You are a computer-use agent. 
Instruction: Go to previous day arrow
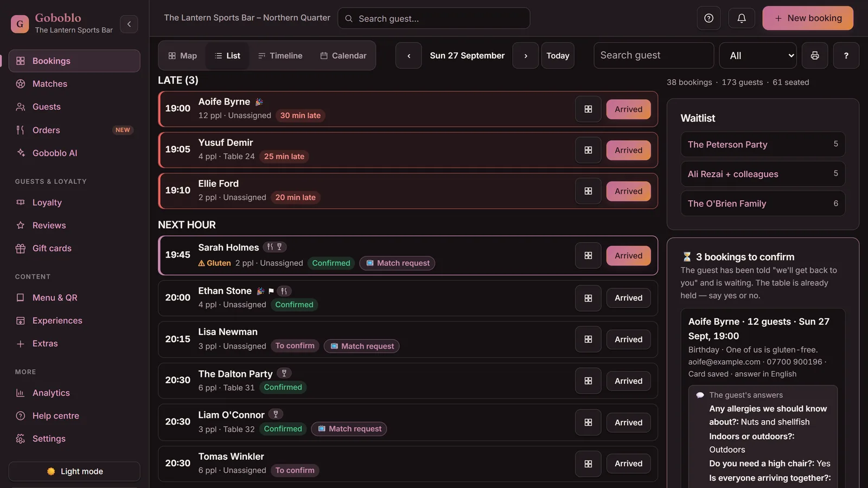tap(409, 55)
